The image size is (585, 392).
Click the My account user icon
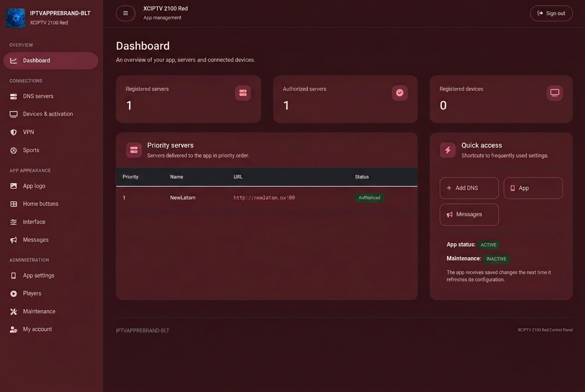(14, 330)
